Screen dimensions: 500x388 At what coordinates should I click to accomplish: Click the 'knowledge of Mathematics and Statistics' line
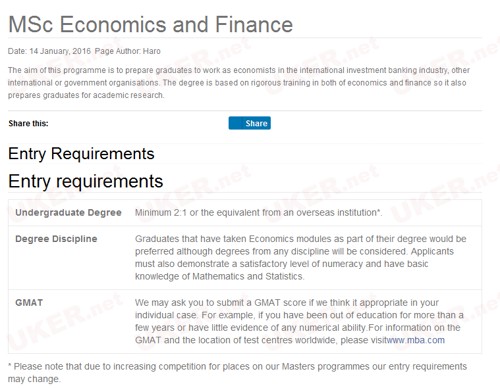click(x=219, y=276)
